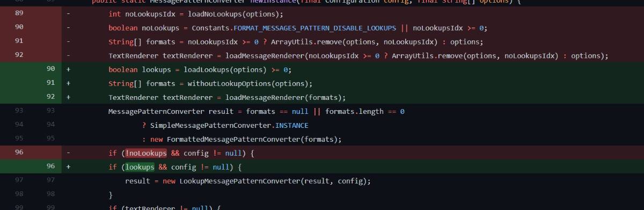644x210 pixels.
Task: Click 'new LookupMessagePatternConverter(result, config);' line
Action: [x=248, y=181]
